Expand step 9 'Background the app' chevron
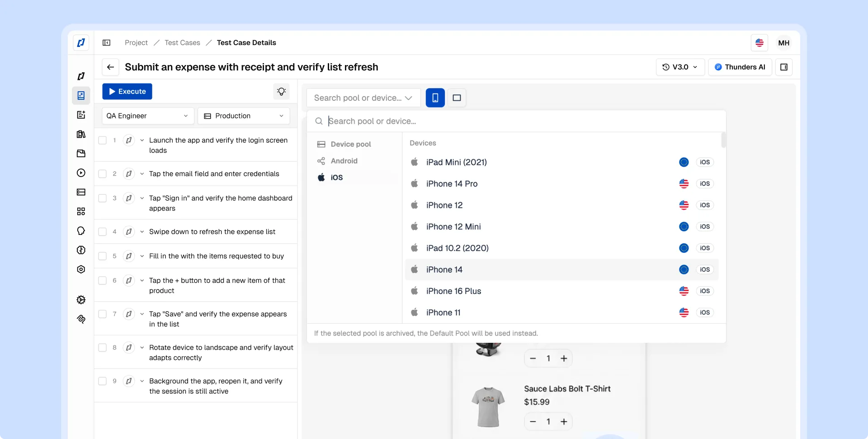This screenshot has height=439, width=868. 142,381
